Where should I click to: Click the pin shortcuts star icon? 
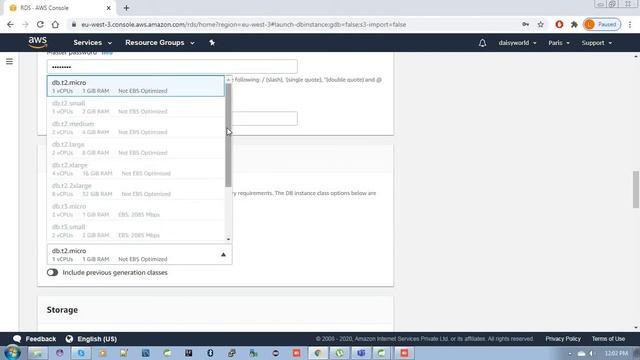(x=212, y=42)
